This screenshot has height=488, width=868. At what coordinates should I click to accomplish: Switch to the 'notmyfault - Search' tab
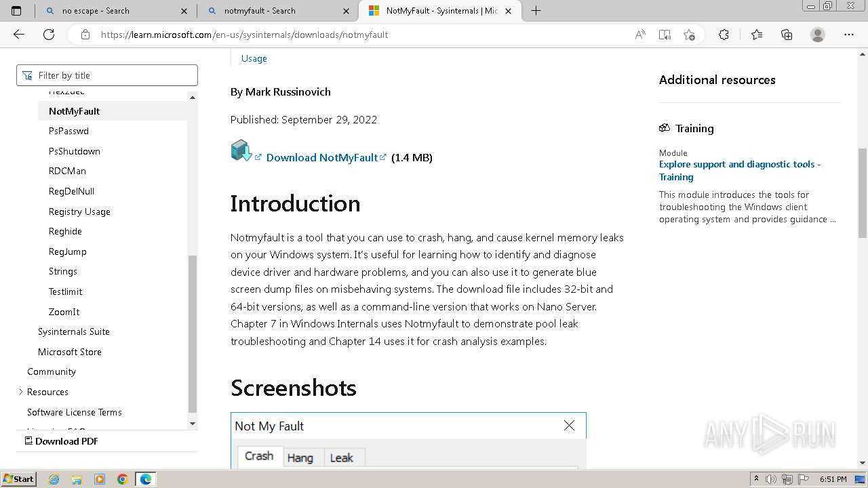tap(277, 11)
